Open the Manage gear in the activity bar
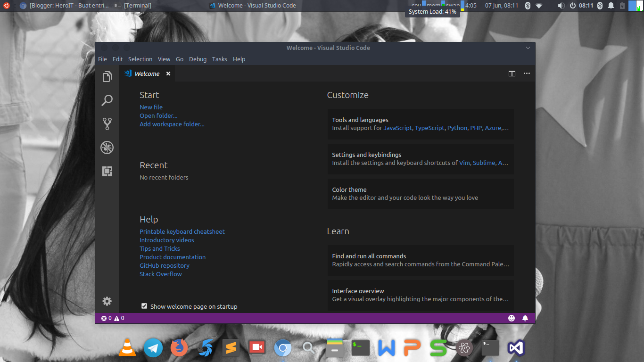Viewport: 644px width, 362px height. point(107,301)
